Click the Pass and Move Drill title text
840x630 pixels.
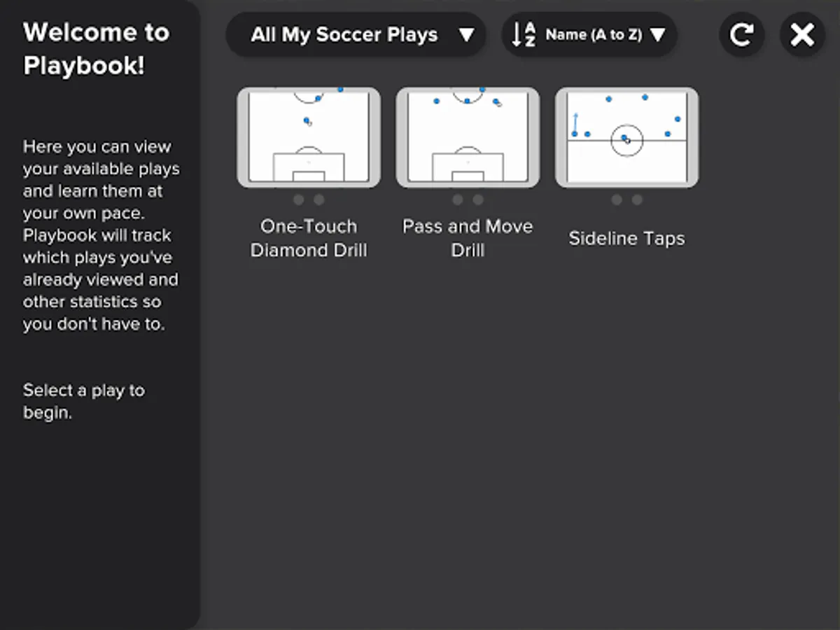(468, 238)
